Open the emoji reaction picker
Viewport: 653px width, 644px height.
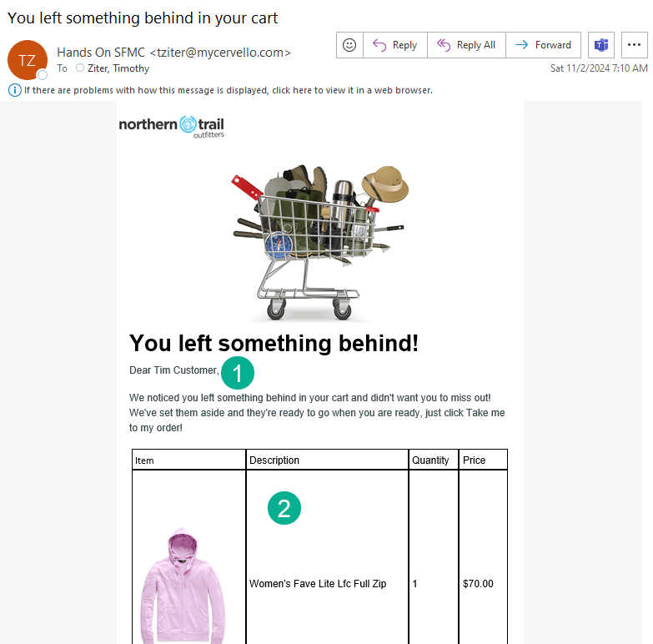point(349,45)
